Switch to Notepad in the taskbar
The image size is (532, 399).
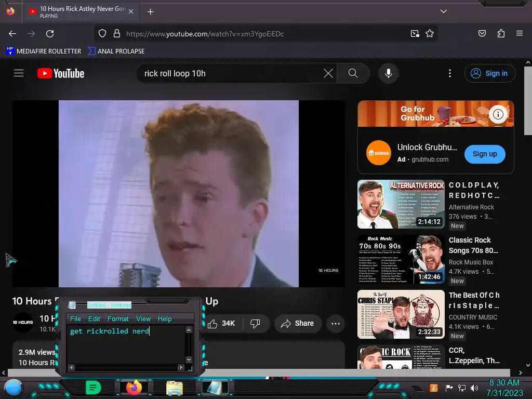click(215, 388)
